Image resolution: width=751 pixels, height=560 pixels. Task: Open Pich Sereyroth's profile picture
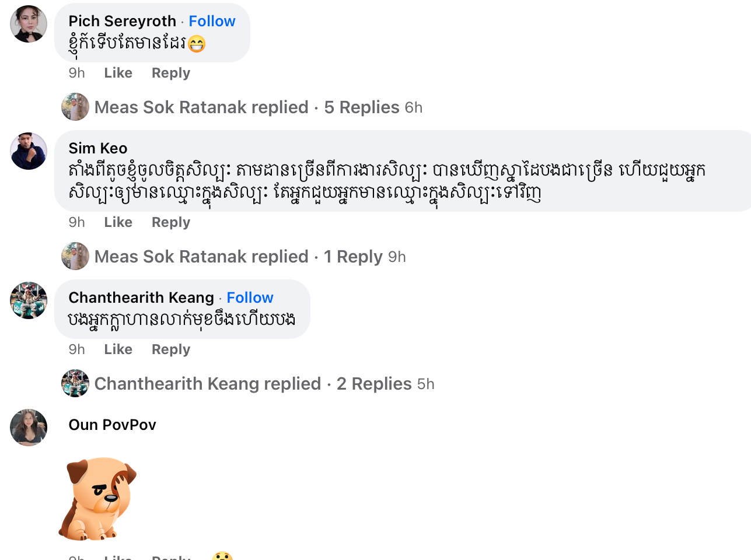(29, 24)
